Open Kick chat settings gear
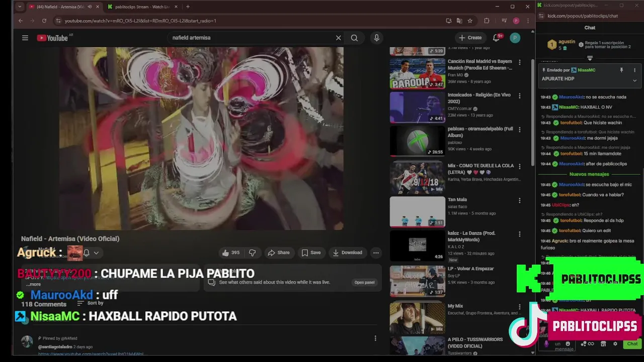The height and width of the screenshot is (362, 644). coord(615,344)
